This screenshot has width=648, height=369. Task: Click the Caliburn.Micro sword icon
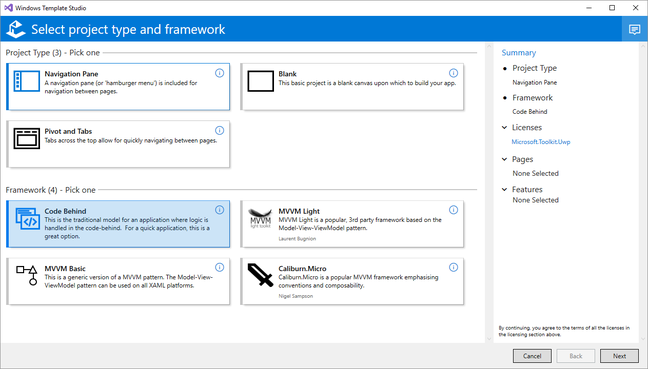260,275
